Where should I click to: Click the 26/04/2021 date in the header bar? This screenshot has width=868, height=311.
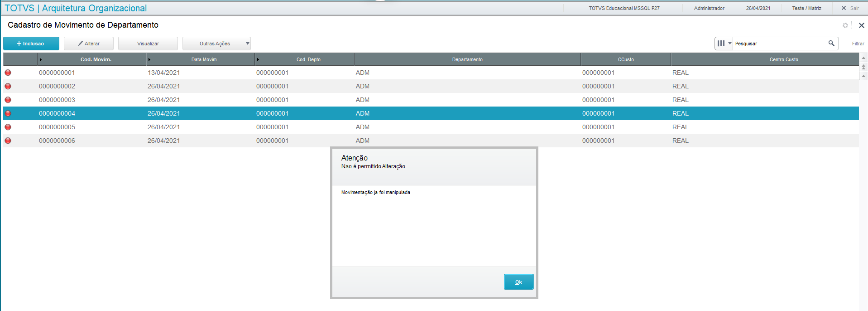click(758, 8)
